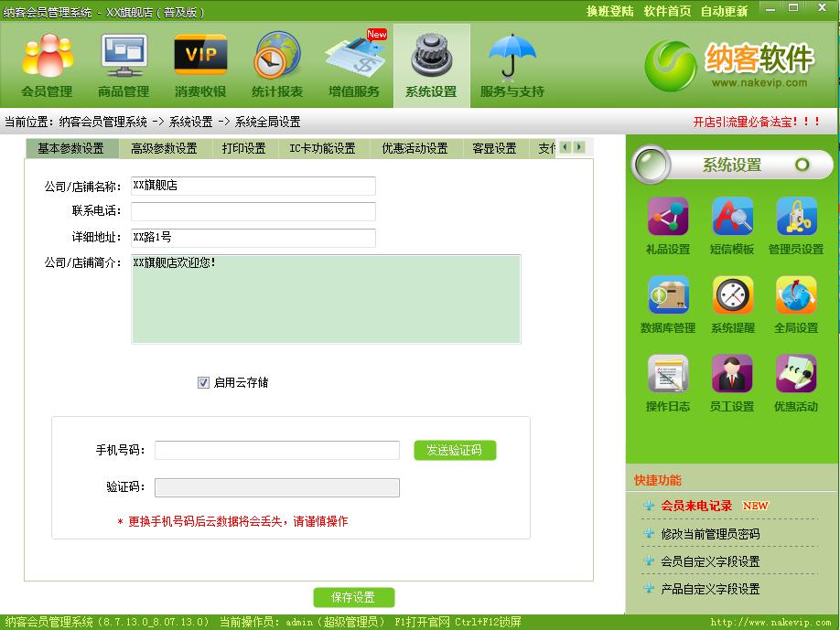Viewport: 840px width, 630px height.
Task: Select the 商品管理 module icon
Action: (123, 64)
